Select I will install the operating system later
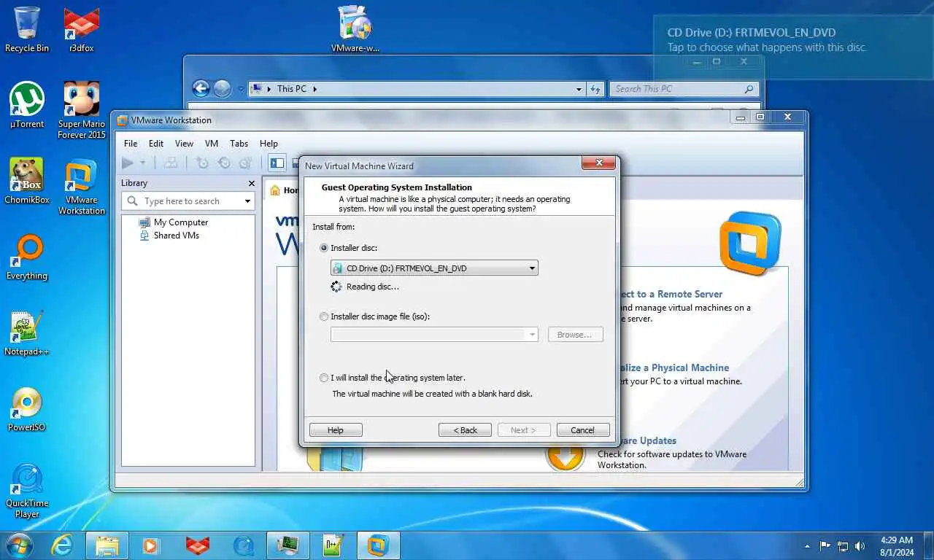This screenshot has height=560, width=934. coord(324,378)
